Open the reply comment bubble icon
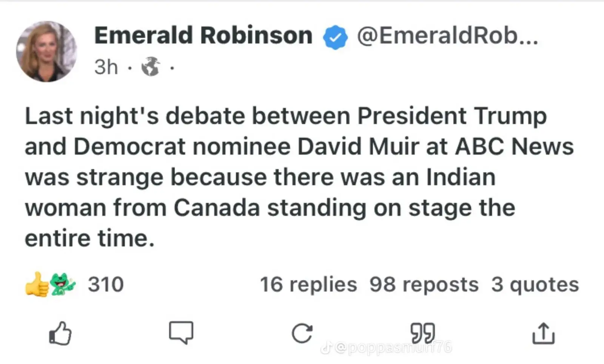Viewport: 604px width, 364px height. click(181, 332)
